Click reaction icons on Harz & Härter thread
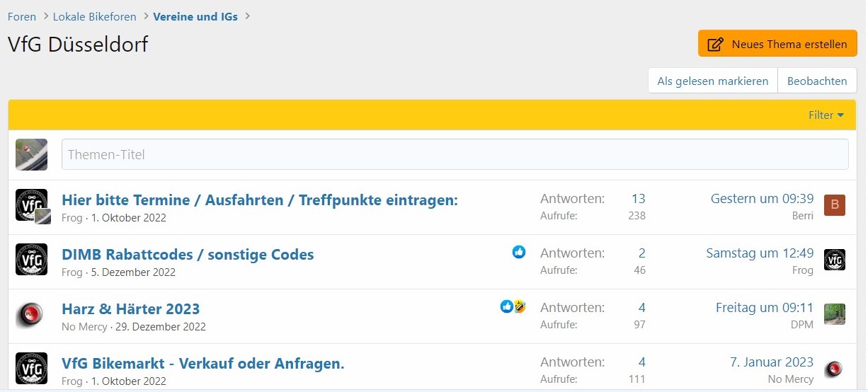The height and width of the screenshot is (392, 868). tap(513, 306)
